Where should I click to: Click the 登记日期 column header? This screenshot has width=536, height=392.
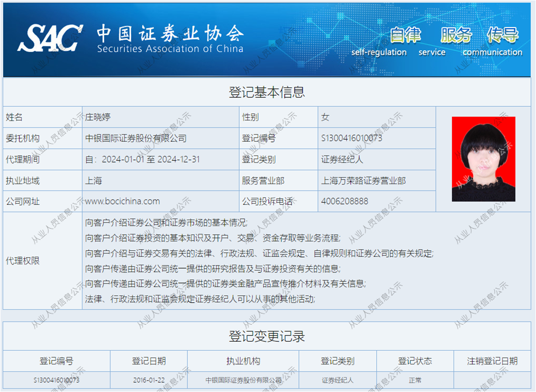click(x=149, y=361)
